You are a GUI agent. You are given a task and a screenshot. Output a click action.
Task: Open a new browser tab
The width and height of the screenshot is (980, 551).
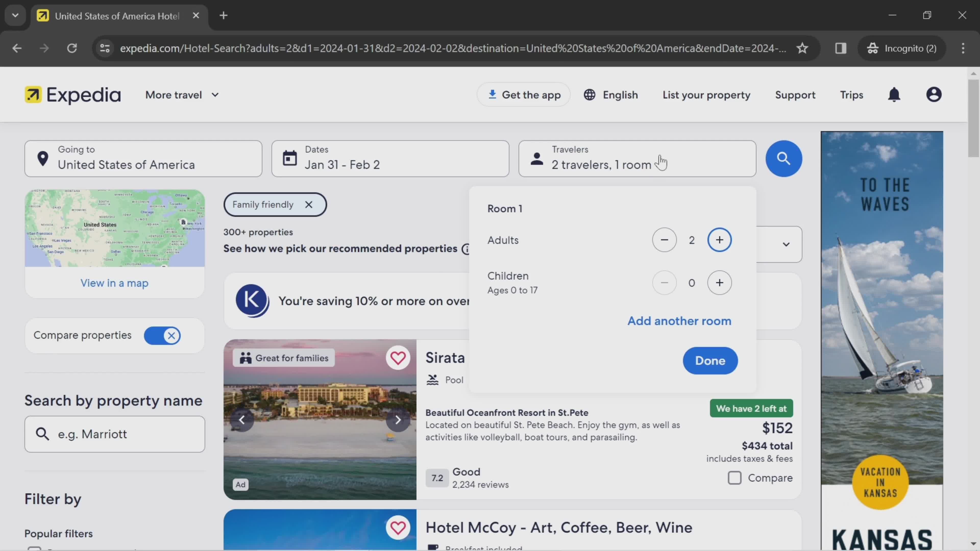pyautogui.click(x=224, y=16)
